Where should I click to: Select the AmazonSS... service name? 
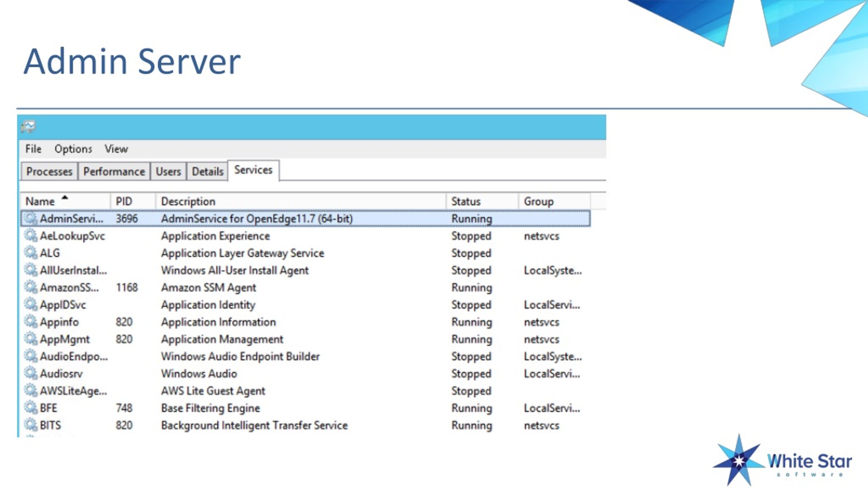pos(70,288)
